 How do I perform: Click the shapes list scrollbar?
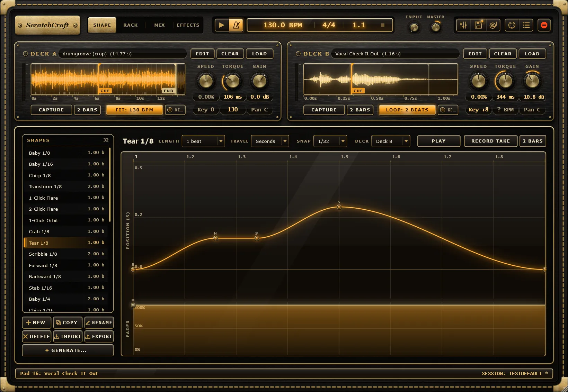[x=110, y=185]
